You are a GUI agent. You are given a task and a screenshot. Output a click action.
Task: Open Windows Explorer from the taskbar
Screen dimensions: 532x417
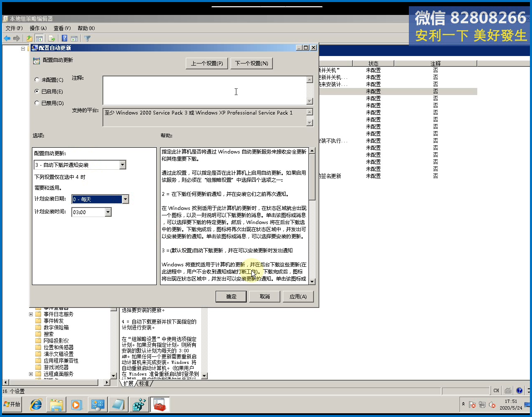pyautogui.click(x=56, y=405)
